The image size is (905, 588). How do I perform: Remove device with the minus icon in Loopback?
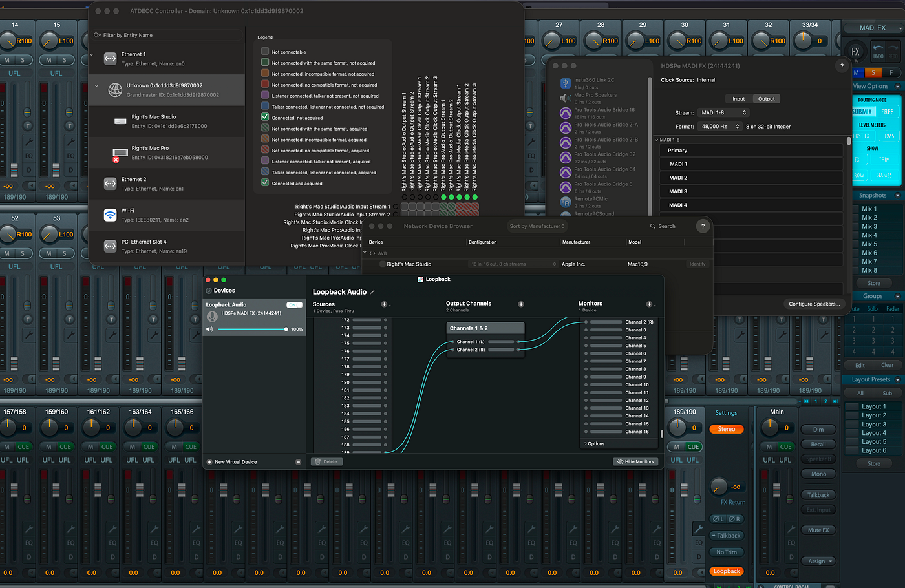tap(298, 462)
